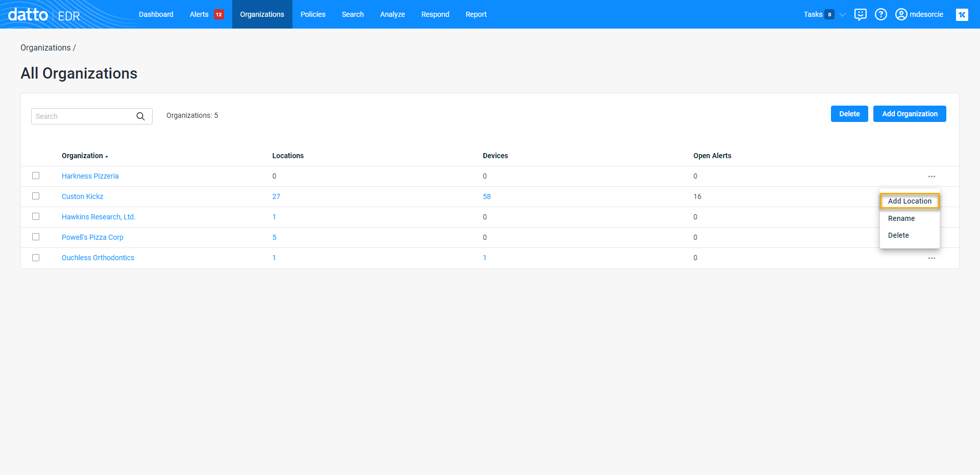Open the feedback chat icon
The image size is (980, 475).
tap(861, 14)
